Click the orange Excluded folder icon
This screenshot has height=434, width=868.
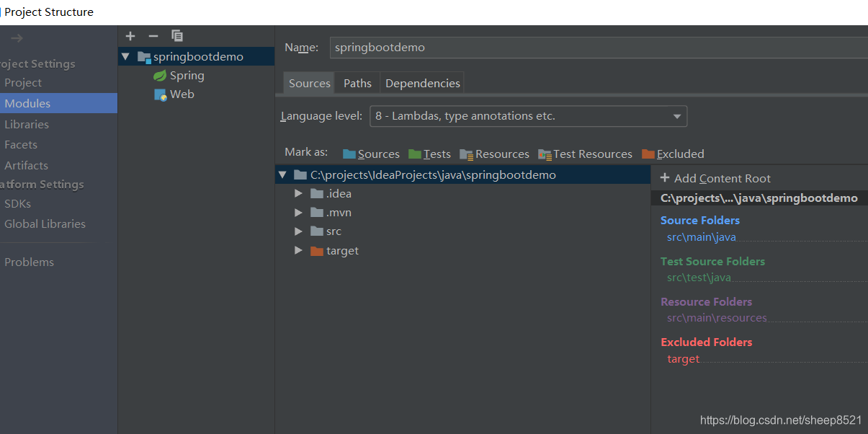point(648,154)
